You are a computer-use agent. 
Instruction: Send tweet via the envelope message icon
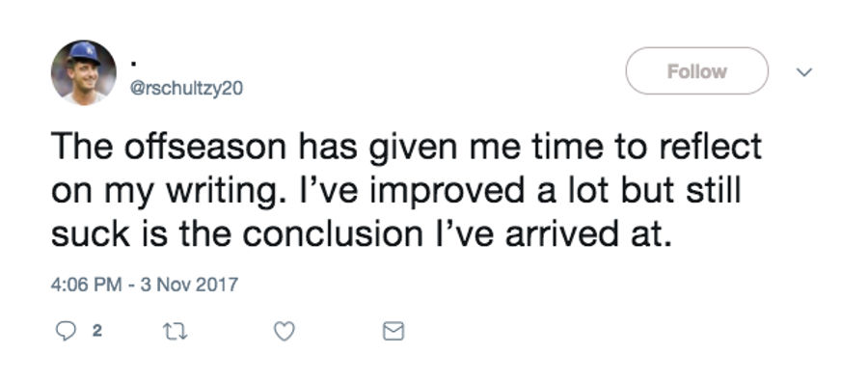[393, 332]
